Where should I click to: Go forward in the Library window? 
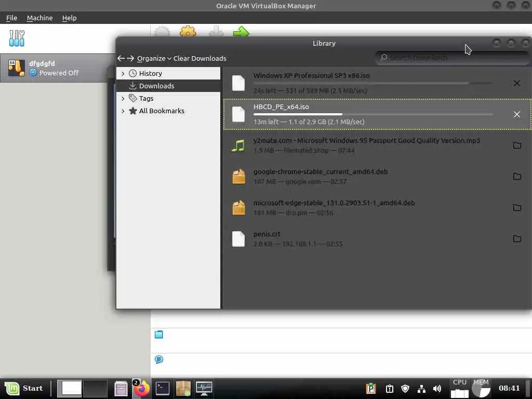(130, 58)
